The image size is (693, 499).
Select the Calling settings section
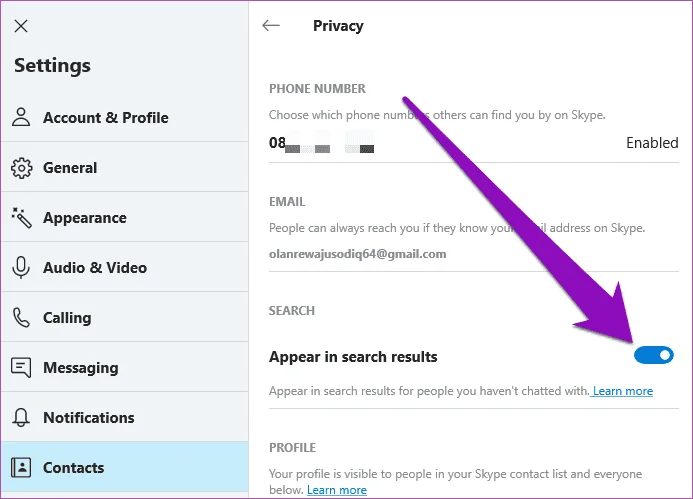tap(125, 317)
